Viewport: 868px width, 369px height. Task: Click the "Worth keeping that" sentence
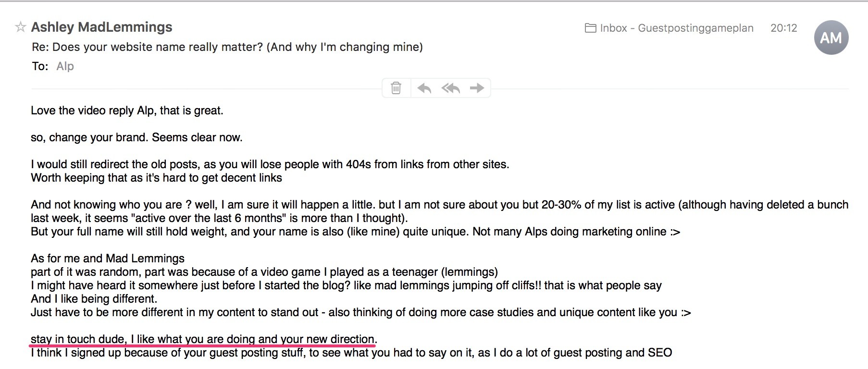156,178
